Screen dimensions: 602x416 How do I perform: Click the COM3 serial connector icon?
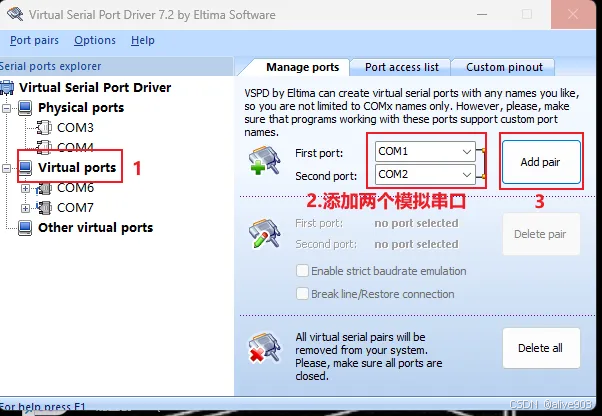click(x=44, y=127)
